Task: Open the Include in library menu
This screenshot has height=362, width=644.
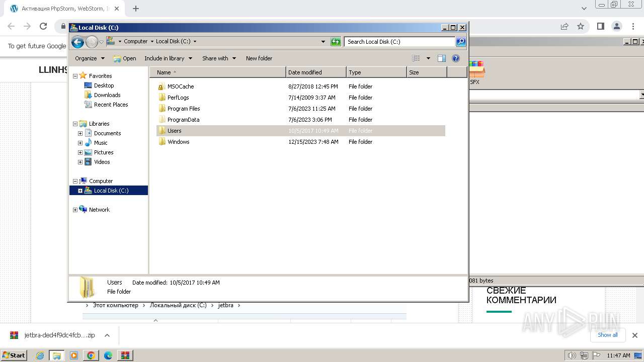Action: click(x=168, y=58)
